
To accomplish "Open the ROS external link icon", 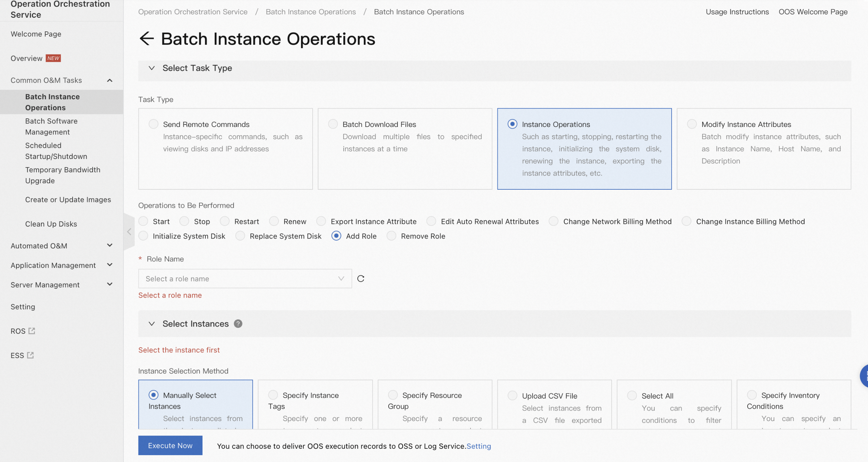I will tap(32, 331).
